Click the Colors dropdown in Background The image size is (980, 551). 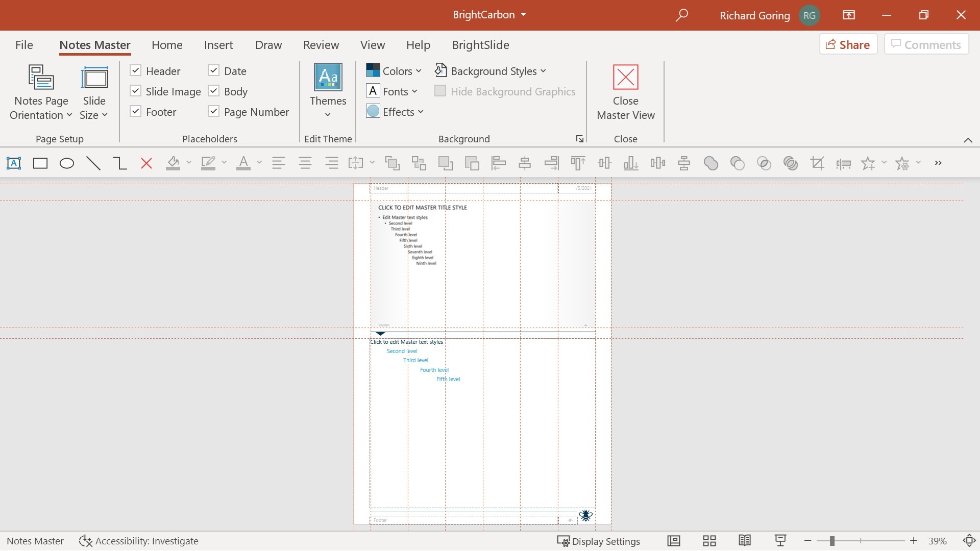coord(394,70)
